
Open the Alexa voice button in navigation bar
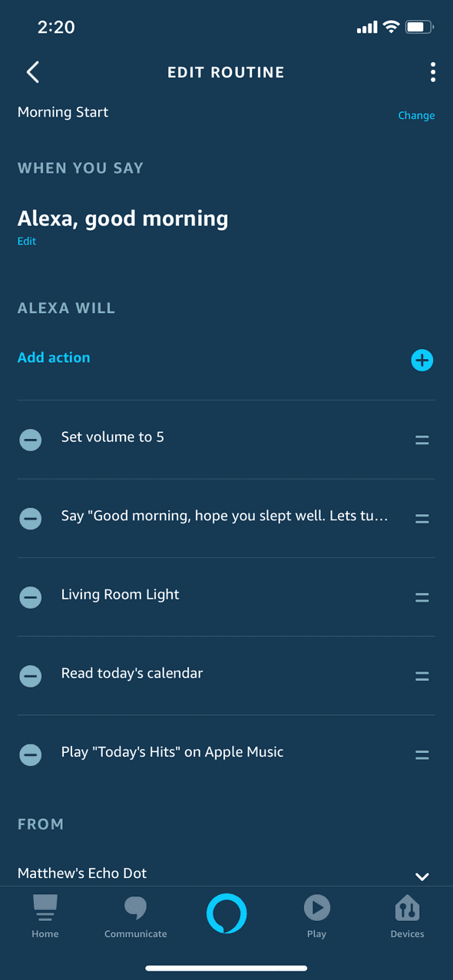click(226, 913)
